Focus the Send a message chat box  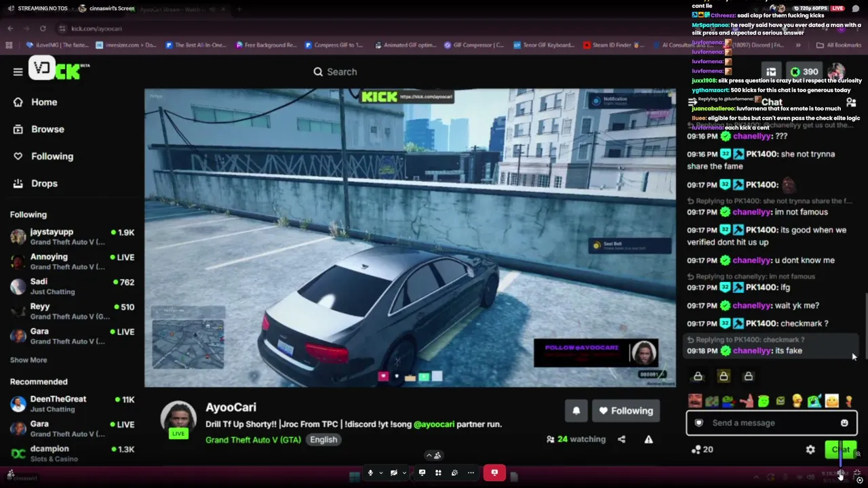coord(772,423)
